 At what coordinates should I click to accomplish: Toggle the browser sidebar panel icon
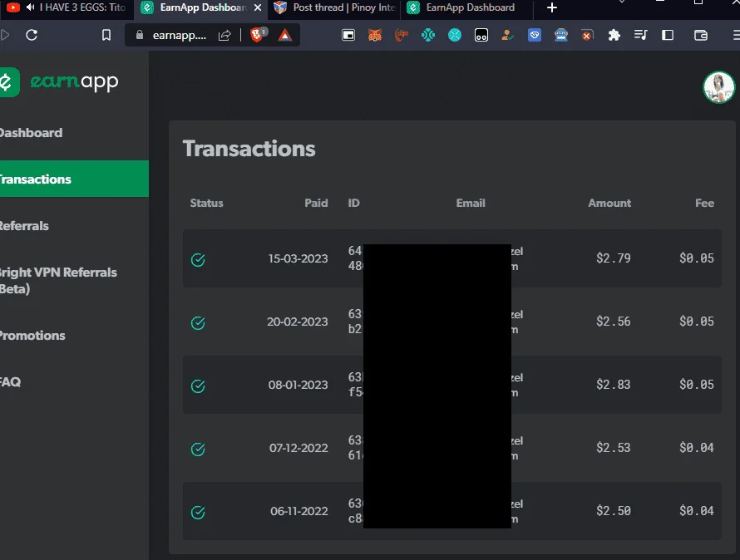click(x=668, y=35)
